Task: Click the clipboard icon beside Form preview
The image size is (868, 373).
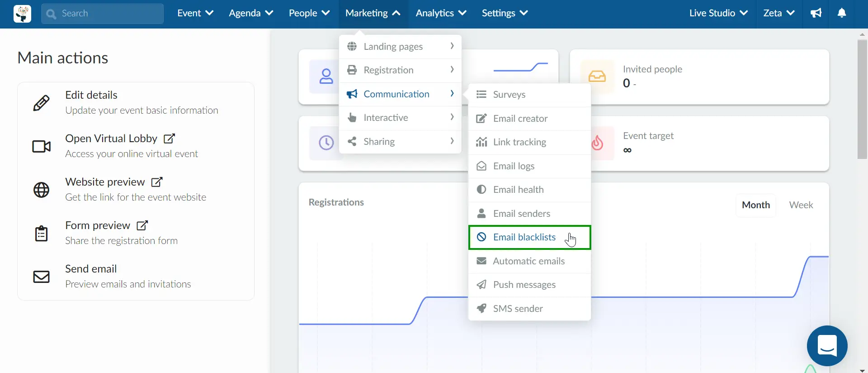Action: point(42,233)
